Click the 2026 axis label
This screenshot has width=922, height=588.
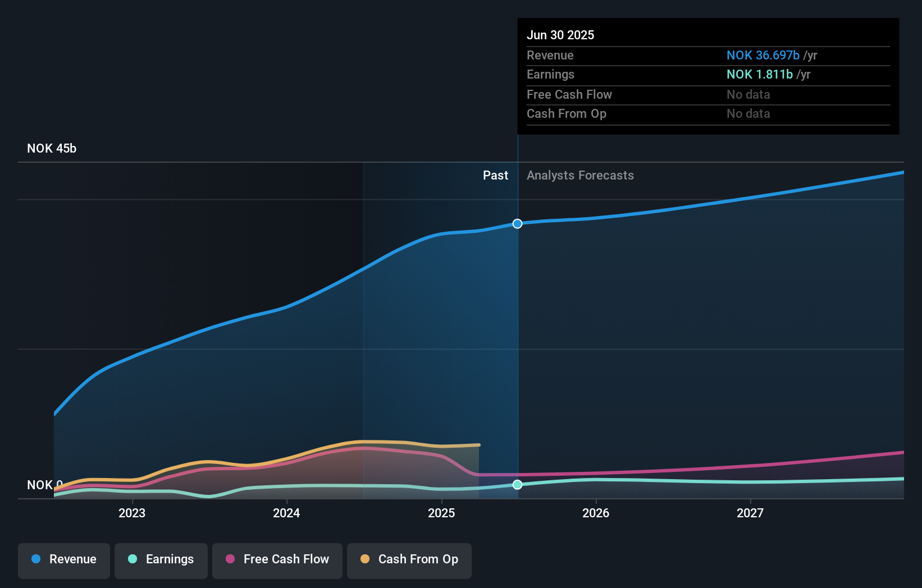coord(596,512)
